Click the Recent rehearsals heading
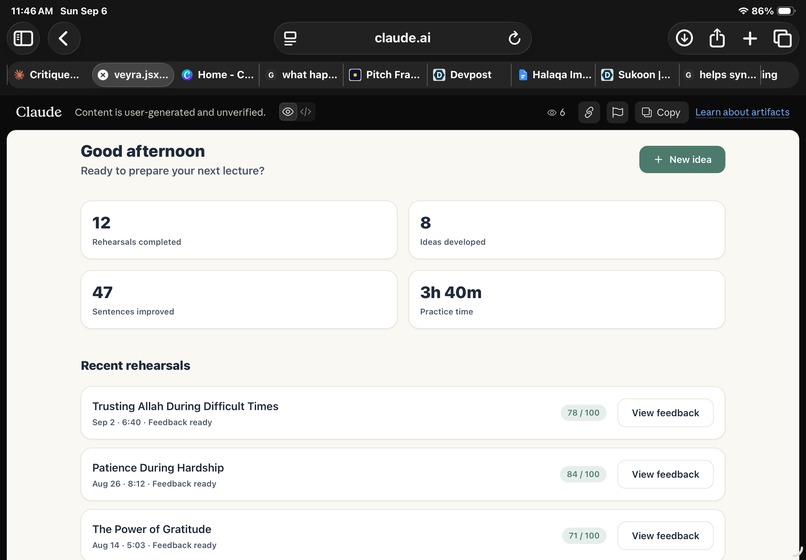Image resolution: width=806 pixels, height=560 pixels. tap(135, 366)
